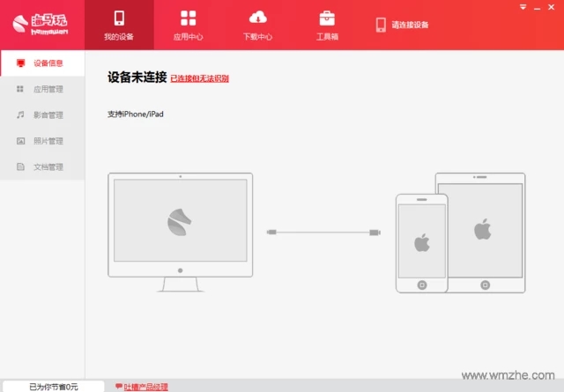
Task: Click 支持iPhone/iPad text
Action: click(136, 114)
